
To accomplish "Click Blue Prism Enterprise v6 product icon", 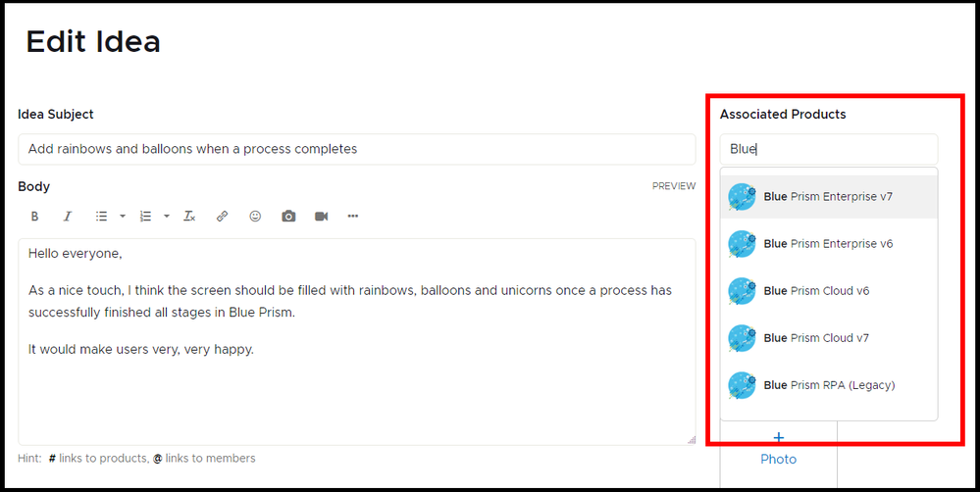I will [x=742, y=244].
